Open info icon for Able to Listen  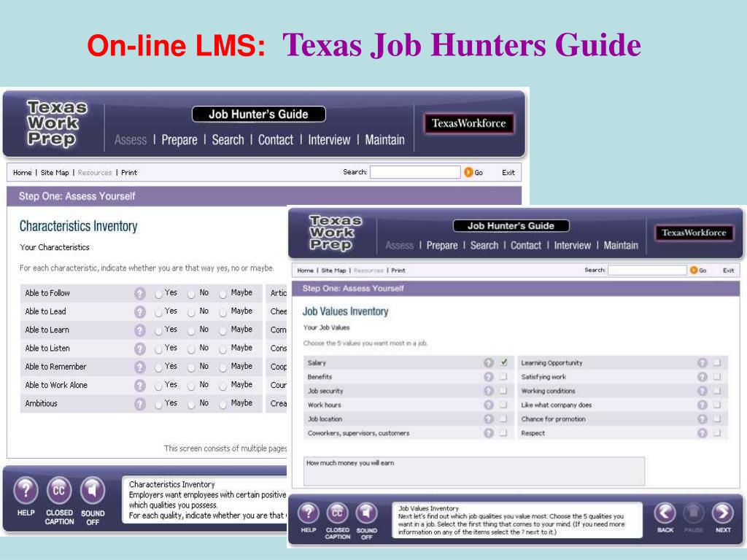[139, 349]
